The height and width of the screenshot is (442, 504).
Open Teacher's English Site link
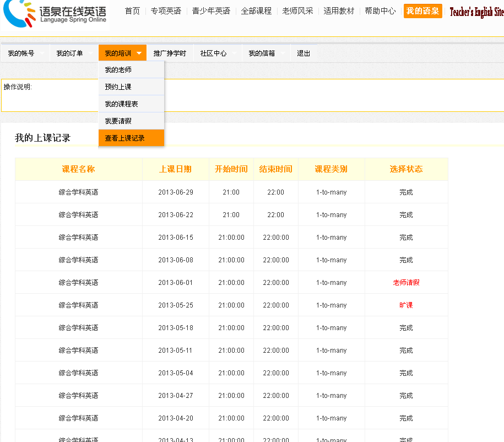click(476, 12)
